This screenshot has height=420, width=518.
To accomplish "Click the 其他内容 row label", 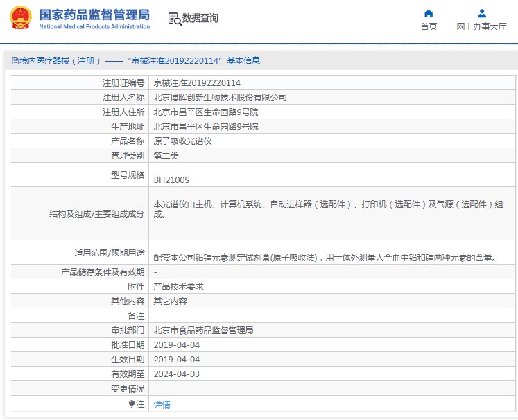I will [128, 301].
